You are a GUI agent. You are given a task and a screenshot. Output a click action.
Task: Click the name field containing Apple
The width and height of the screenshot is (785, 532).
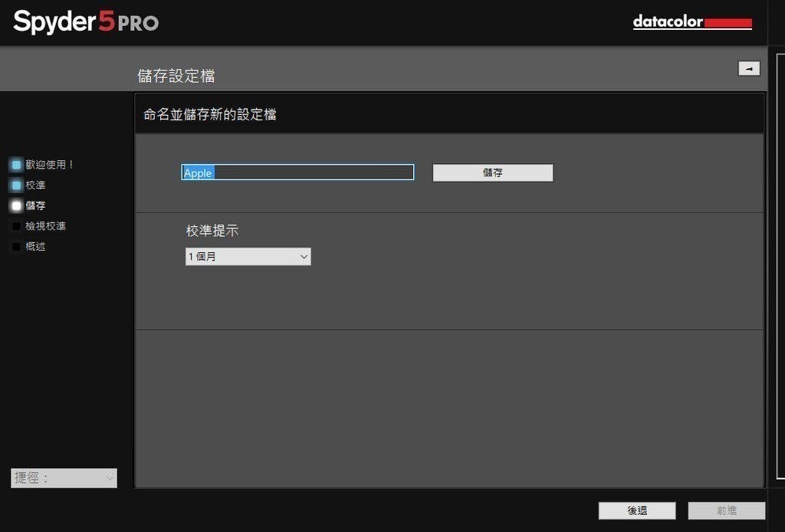[x=297, y=172]
